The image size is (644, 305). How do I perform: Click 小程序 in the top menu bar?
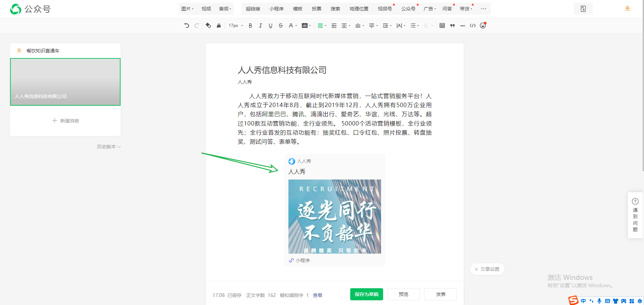pyautogui.click(x=276, y=9)
